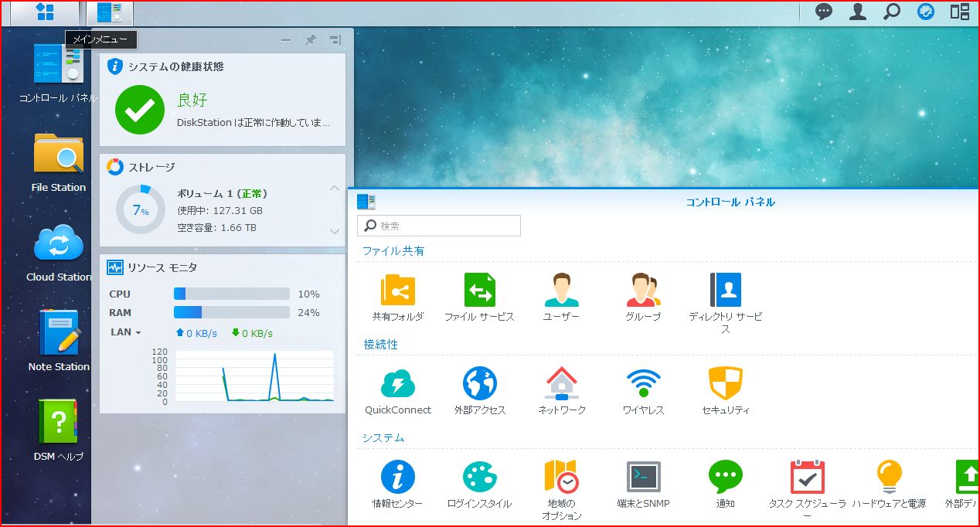Screen dimensions: 980x527
Task: Show the next volume with the down chevron
Action: [335, 231]
